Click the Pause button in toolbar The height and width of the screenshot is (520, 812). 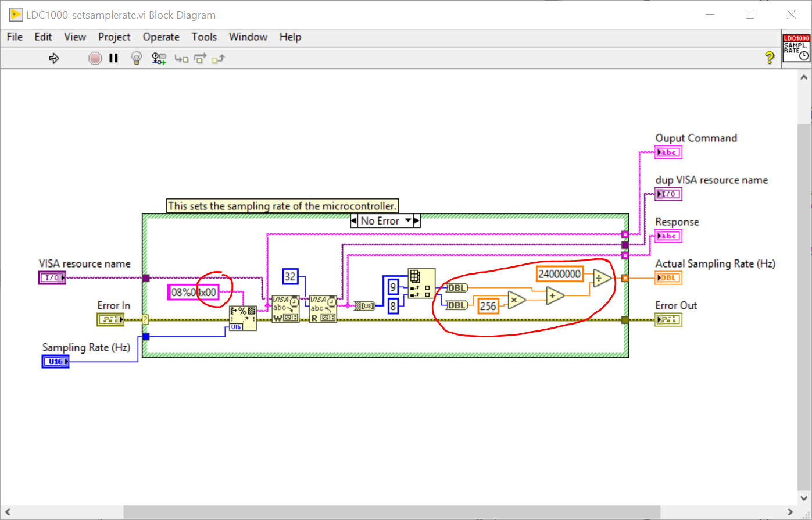tap(113, 58)
